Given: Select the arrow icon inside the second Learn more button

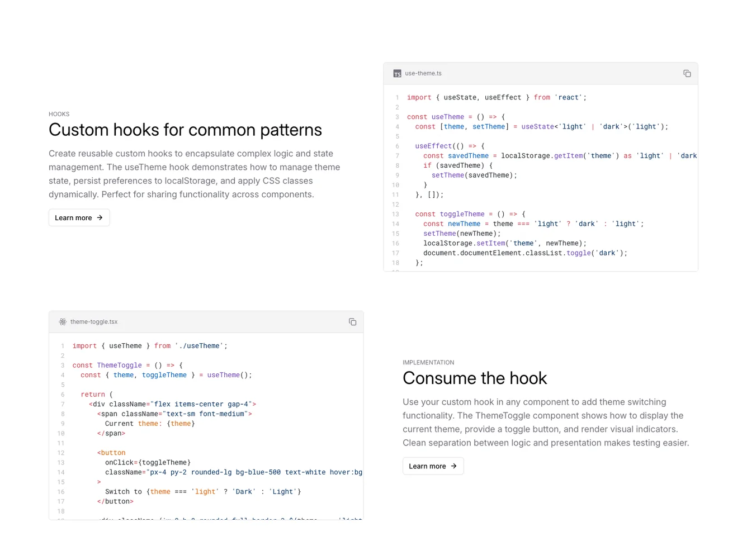Looking at the screenshot, I should (453, 466).
